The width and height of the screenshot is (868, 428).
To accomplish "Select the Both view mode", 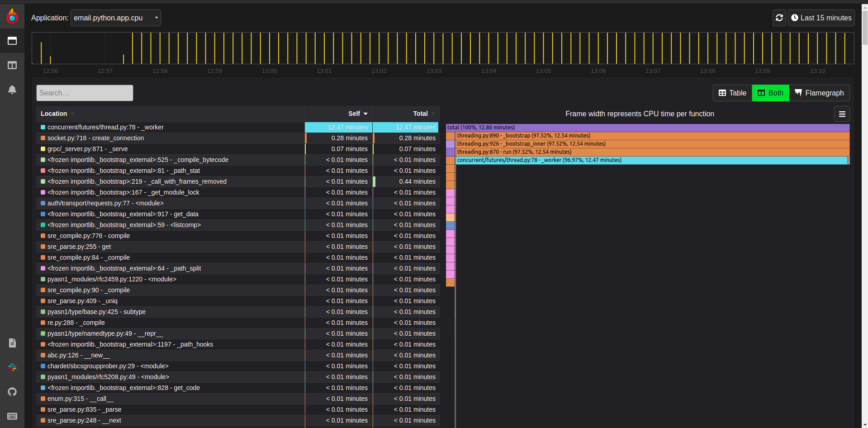I will (770, 93).
